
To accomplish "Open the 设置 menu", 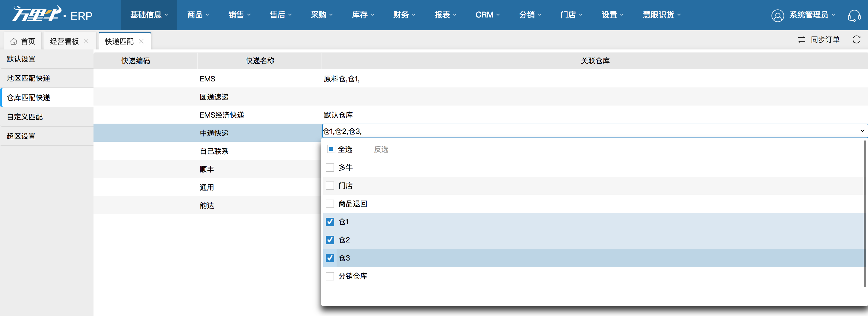I will [612, 15].
